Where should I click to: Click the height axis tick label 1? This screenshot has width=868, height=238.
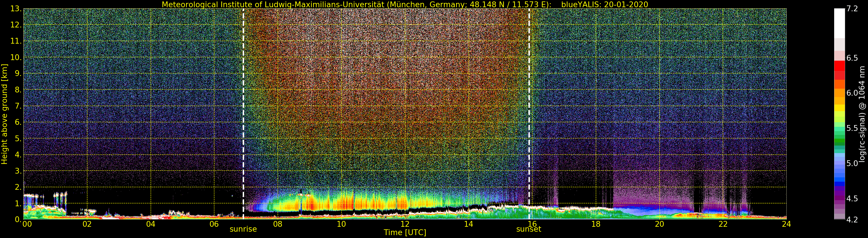[18, 203]
